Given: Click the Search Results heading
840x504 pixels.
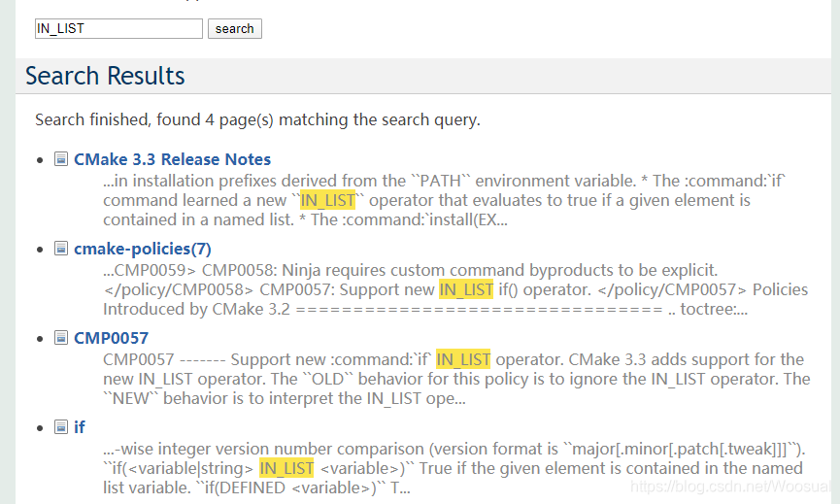Looking at the screenshot, I should pyautogui.click(x=105, y=76).
